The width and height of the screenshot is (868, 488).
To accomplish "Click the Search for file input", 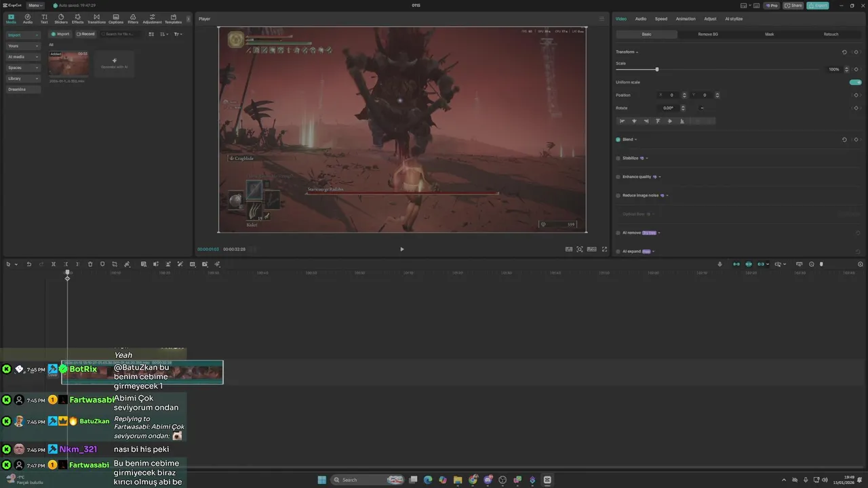I will [122, 34].
